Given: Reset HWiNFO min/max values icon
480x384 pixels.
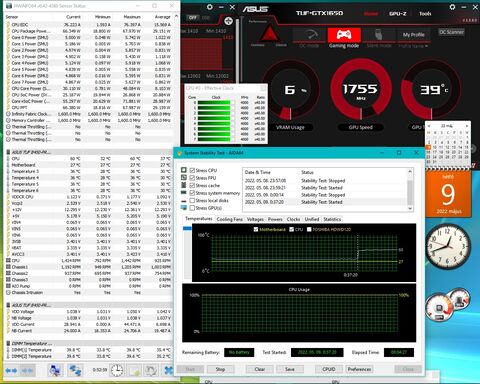Looking at the screenshot, I should 151,370.
